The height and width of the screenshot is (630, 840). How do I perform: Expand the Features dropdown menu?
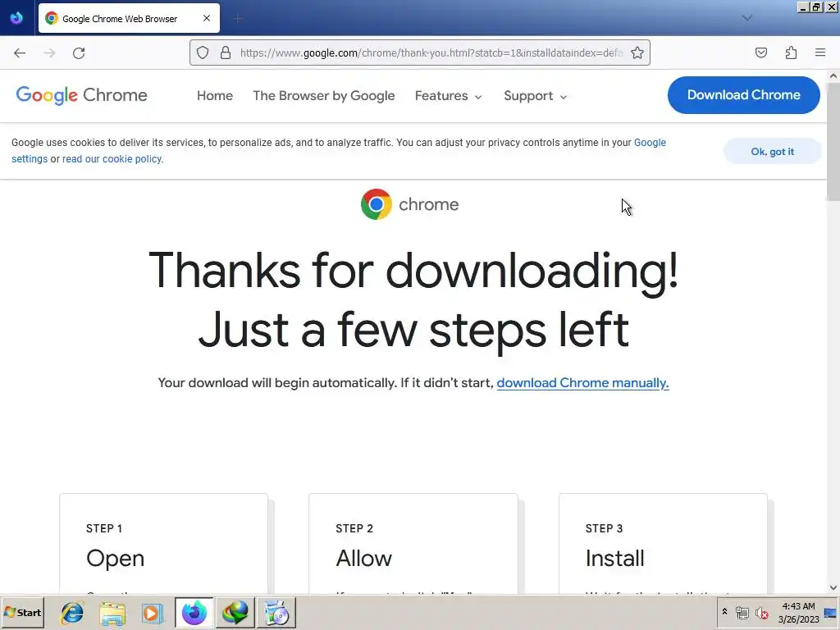pyautogui.click(x=449, y=95)
